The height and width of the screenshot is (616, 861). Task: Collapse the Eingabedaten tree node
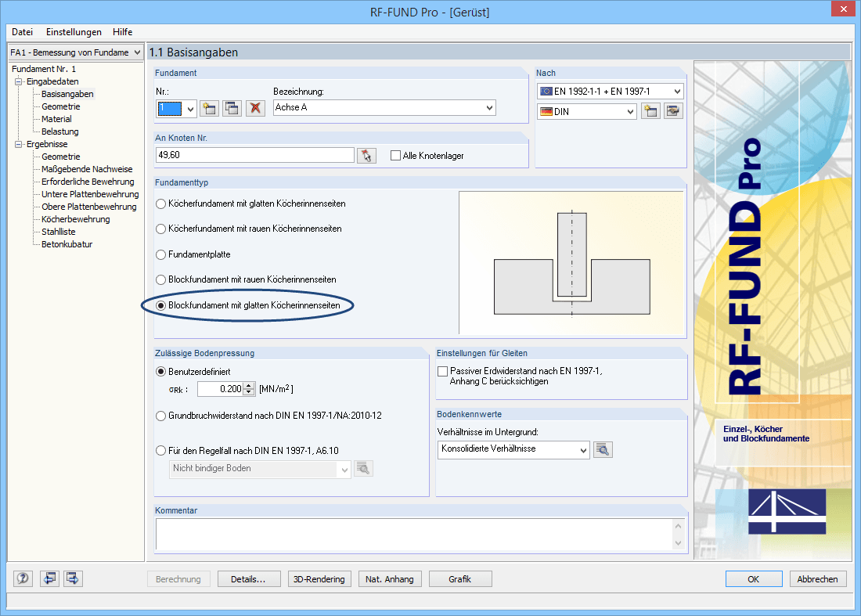pos(19,82)
